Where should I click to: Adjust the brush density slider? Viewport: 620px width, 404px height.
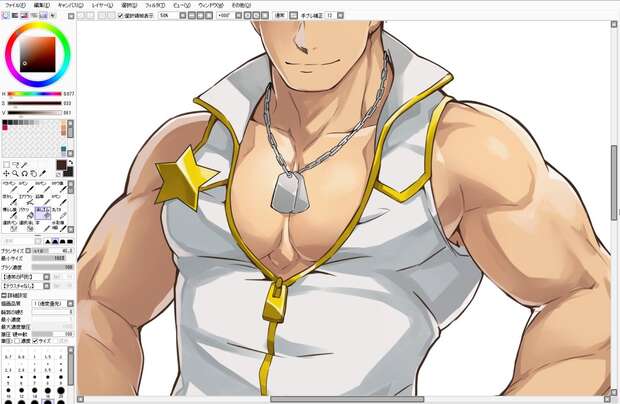pyautogui.click(x=53, y=267)
